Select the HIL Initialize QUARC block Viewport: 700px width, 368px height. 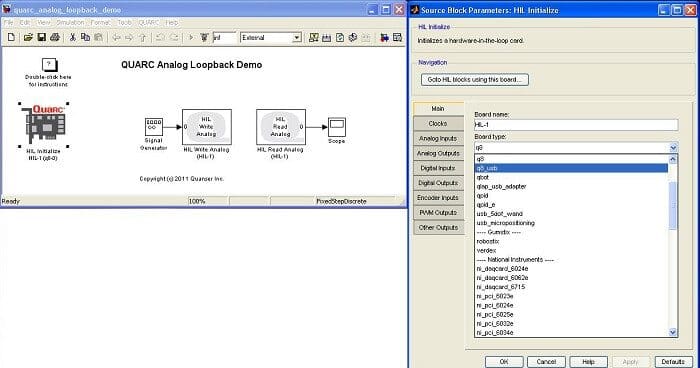click(x=44, y=125)
